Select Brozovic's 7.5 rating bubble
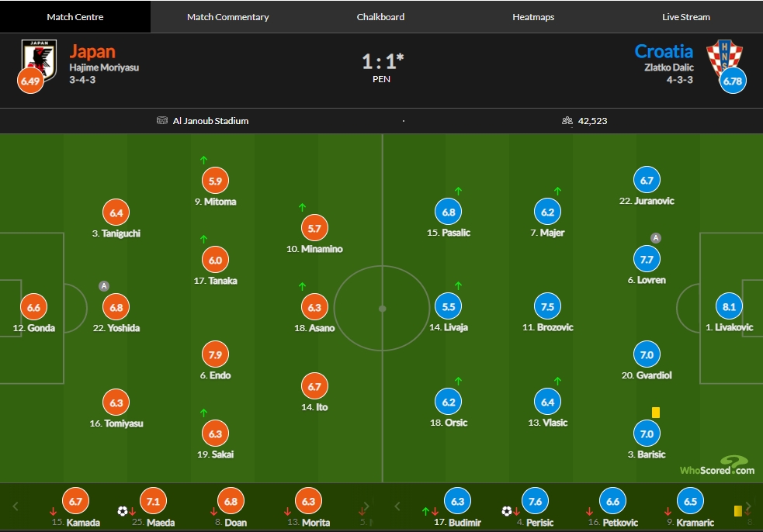The height and width of the screenshot is (532, 763). click(547, 306)
